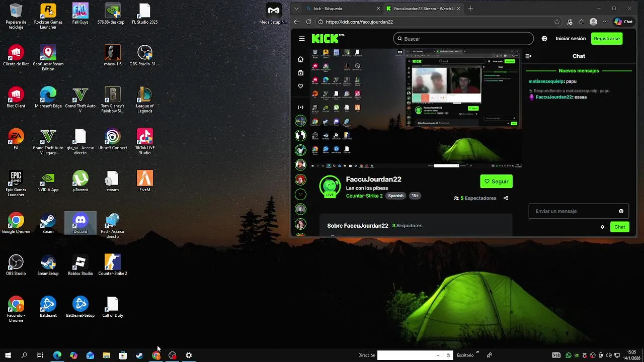This screenshot has width=644, height=362.
Task: Open the League of Legends desktop icon
Action: pos(145,100)
